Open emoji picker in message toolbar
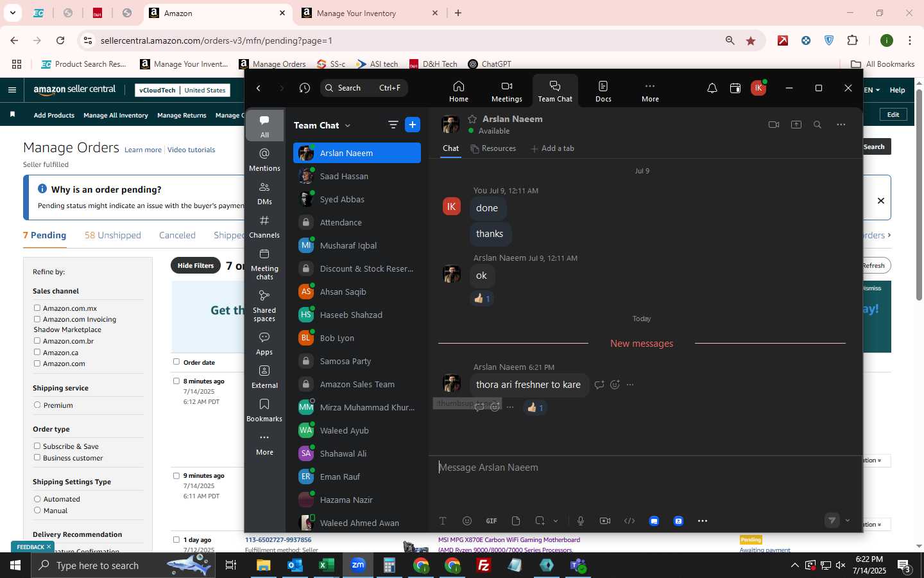The width and height of the screenshot is (924, 578). (x=467, y=521)
